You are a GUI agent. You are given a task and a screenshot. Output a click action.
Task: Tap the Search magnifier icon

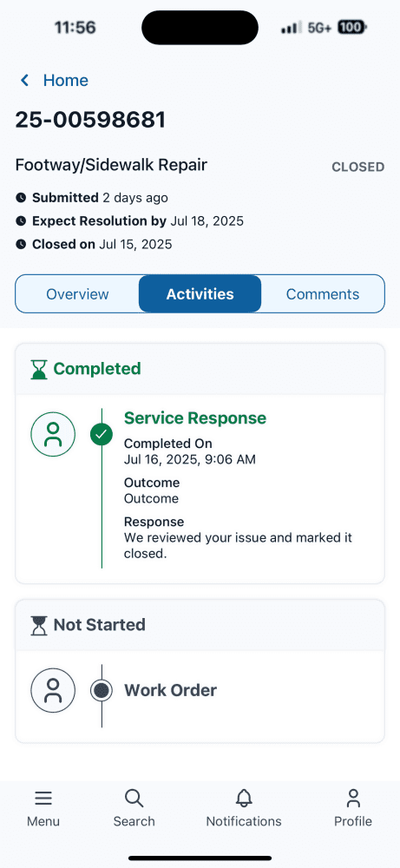point(134,799)
